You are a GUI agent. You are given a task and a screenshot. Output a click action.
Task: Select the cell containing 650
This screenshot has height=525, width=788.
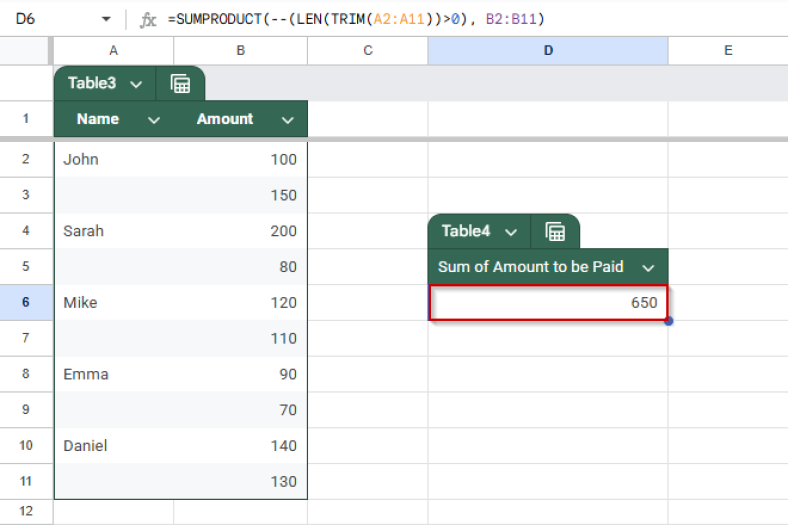pos(548,303)
